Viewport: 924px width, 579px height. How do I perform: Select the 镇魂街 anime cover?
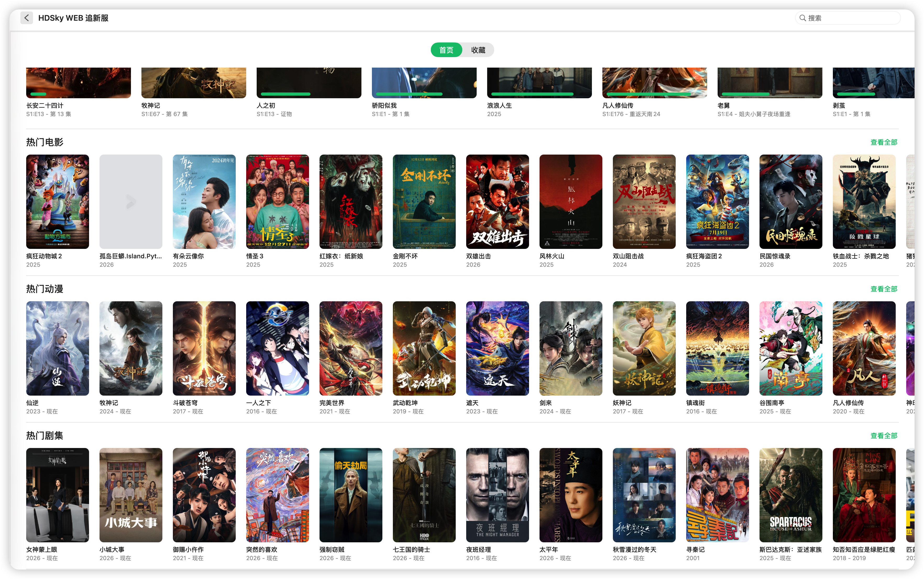pyautogui.click(x=717, y=348)
